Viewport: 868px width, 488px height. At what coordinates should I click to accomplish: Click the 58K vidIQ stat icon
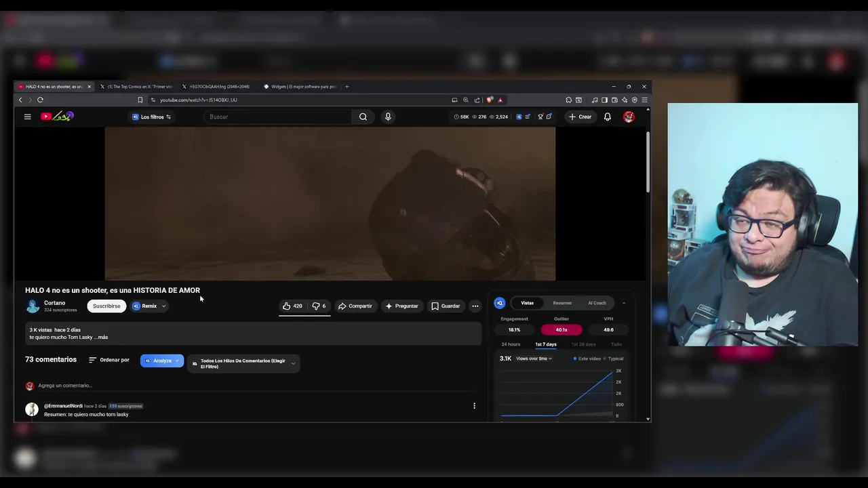pos(457,117)
